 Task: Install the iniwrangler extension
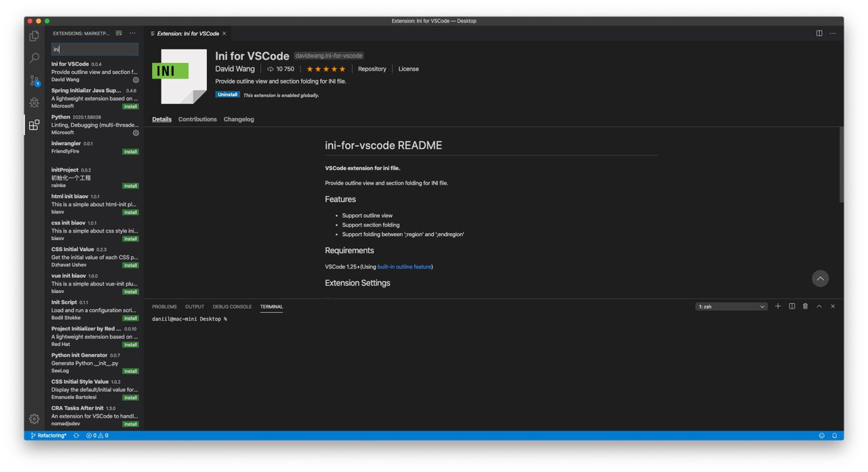pyautogui.click(x=130, y=152)
